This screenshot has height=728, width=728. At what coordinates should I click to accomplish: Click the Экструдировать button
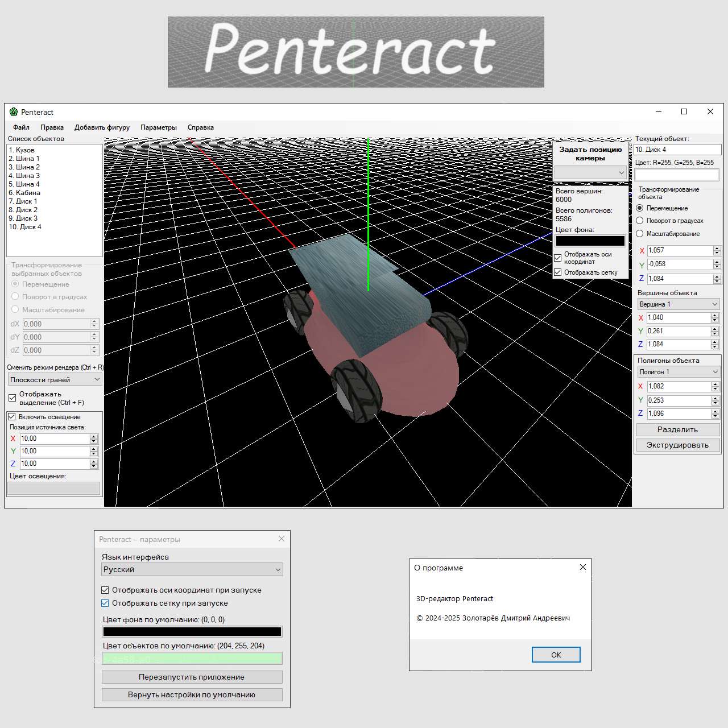tap(677, 445)
